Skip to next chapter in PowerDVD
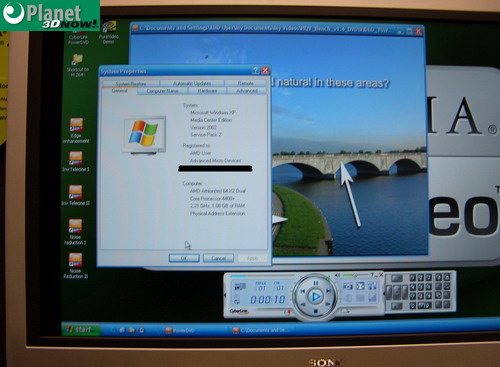The width and height of the screenshot is (500, 367). pyautogui.click(x=328, y=291)
